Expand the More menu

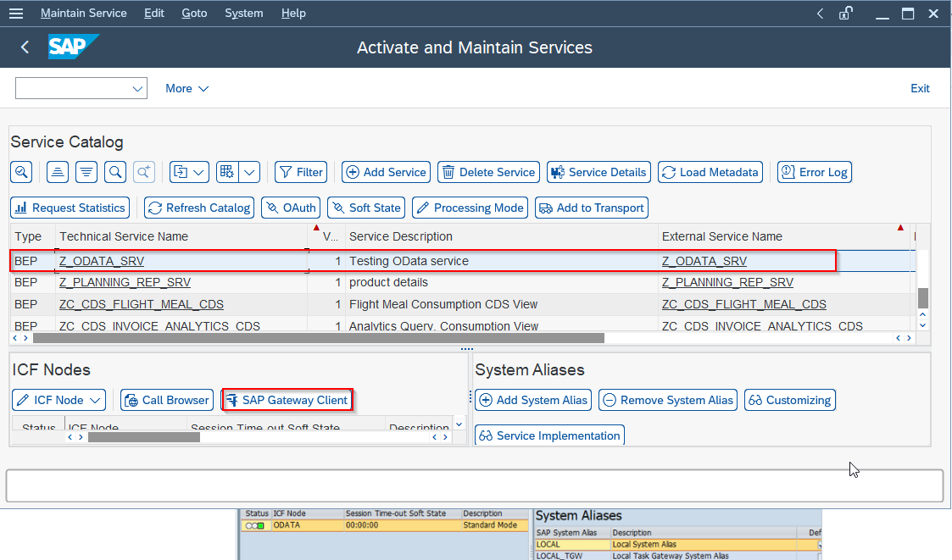click(187, 89)
